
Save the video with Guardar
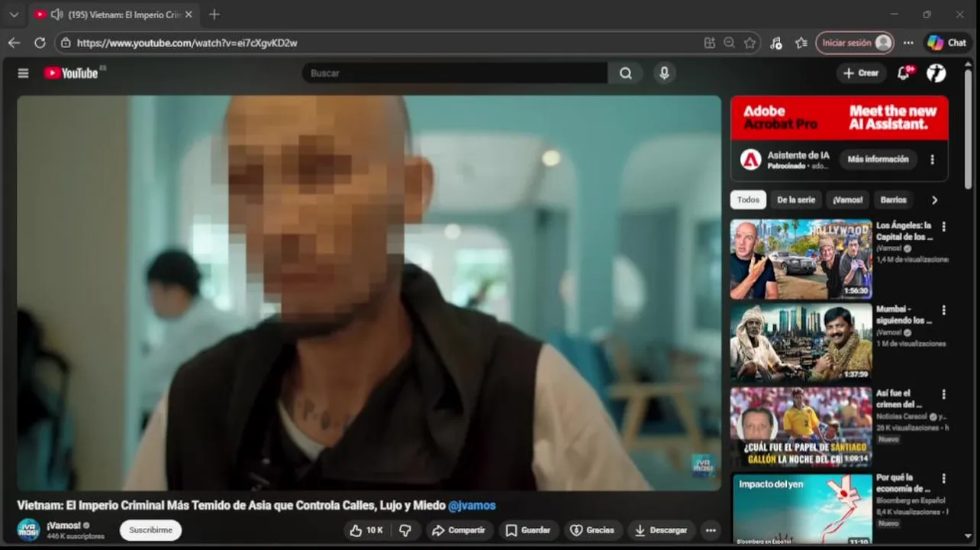[528, 530]
